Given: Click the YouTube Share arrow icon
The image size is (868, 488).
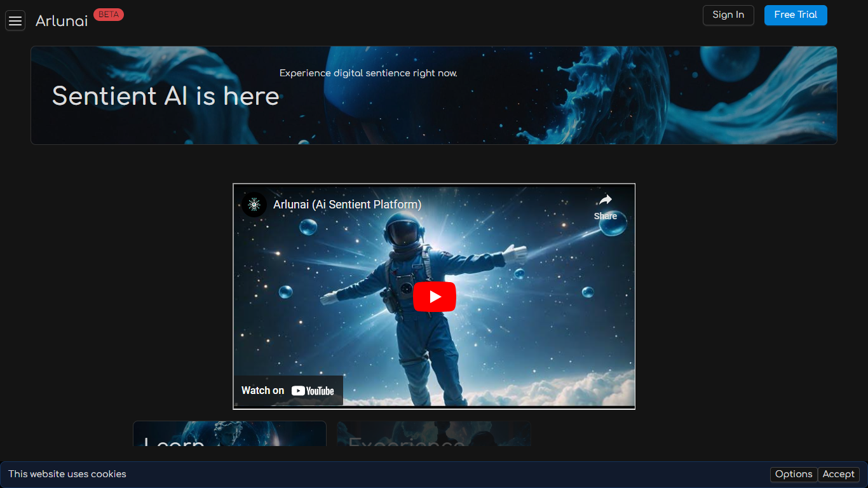Looking at the screenshot, I should 605,200.
